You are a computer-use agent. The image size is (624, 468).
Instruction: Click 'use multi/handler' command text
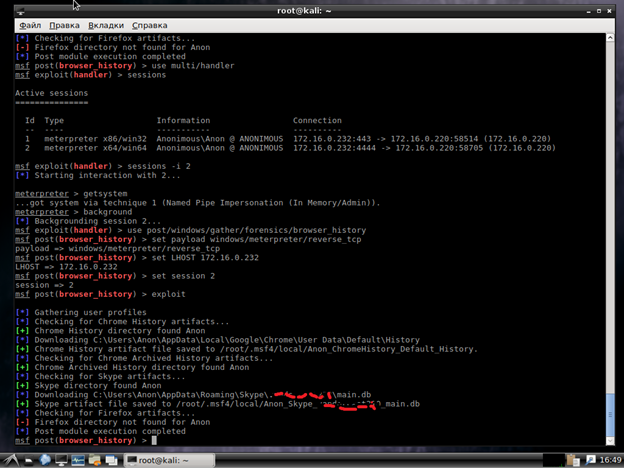coord(193,66)
